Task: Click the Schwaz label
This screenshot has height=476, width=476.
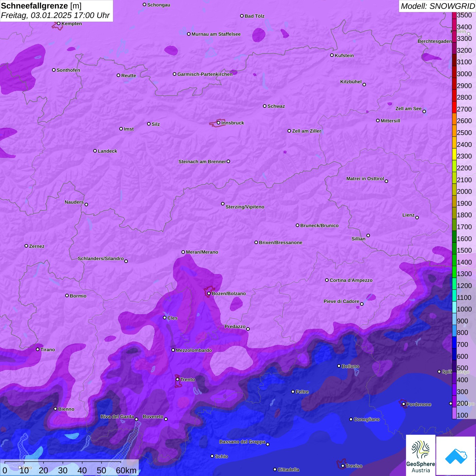Action: point(276,106)
